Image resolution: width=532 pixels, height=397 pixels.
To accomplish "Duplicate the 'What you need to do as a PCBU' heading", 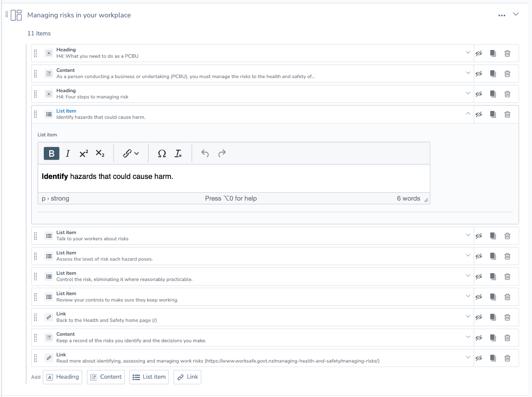I will [493, 53].
